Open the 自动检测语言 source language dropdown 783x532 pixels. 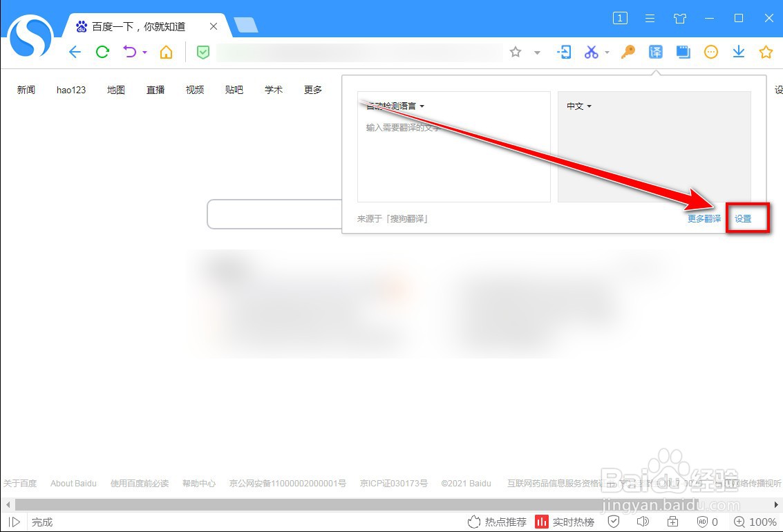pyautogui.click(x=391, y=106)
